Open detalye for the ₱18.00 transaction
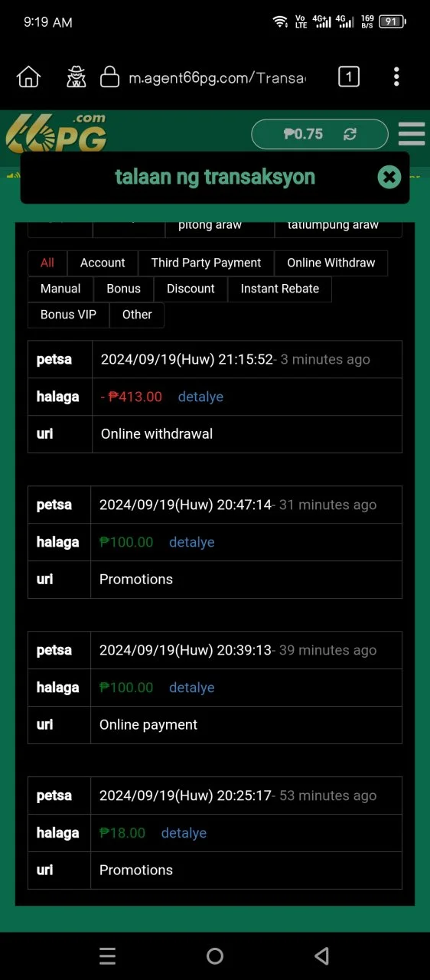This screenshot has height=980, width=430. [184, 833]
